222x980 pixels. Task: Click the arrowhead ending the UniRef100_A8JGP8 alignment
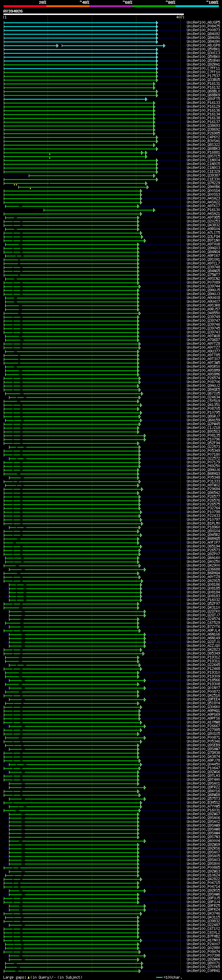(x=164, y=46)
